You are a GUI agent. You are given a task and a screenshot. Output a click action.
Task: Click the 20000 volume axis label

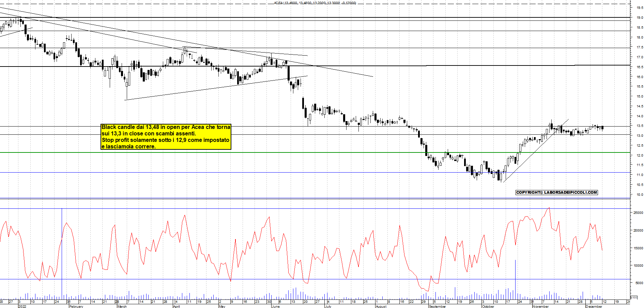click(x=638, y=230)
